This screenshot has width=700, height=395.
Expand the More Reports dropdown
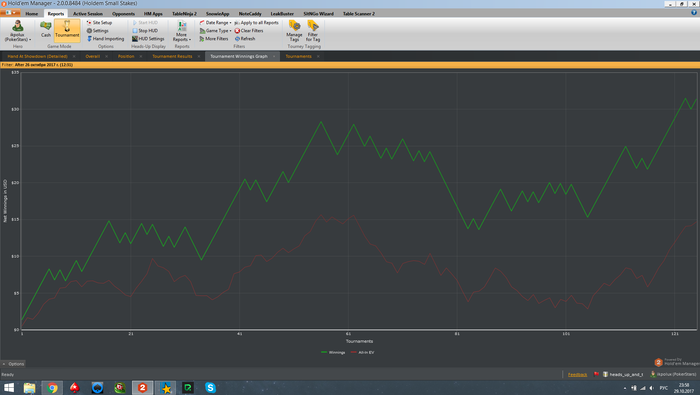[182, 31]
